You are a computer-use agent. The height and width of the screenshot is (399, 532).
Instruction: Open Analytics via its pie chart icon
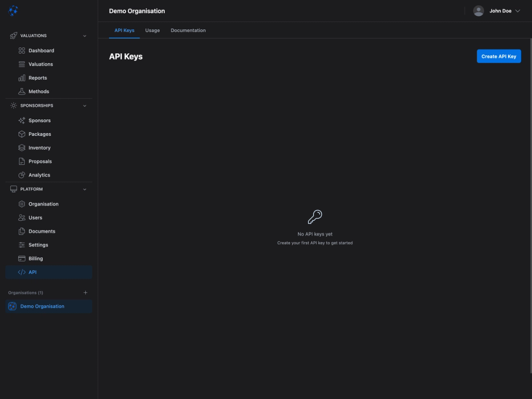[x=21, y=174]
